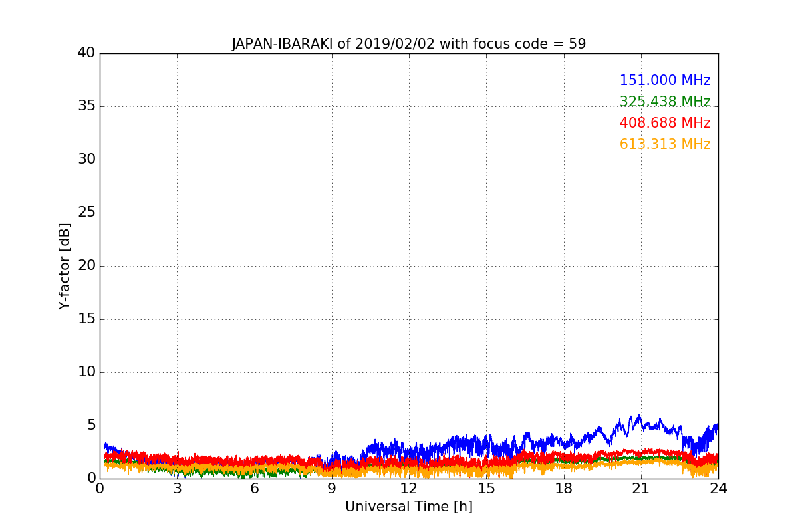Click the Y-factor [dB] axis label

65,266
